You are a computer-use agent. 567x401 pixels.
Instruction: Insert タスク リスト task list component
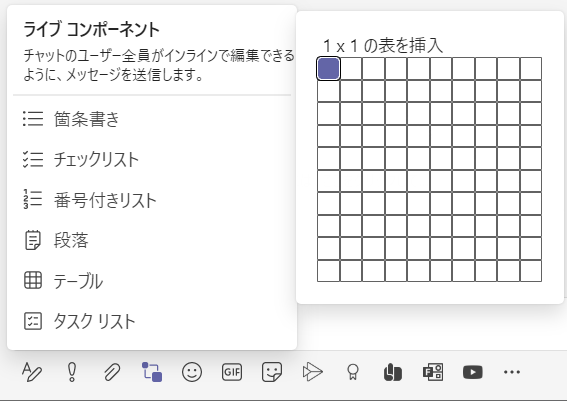point(152,321)
